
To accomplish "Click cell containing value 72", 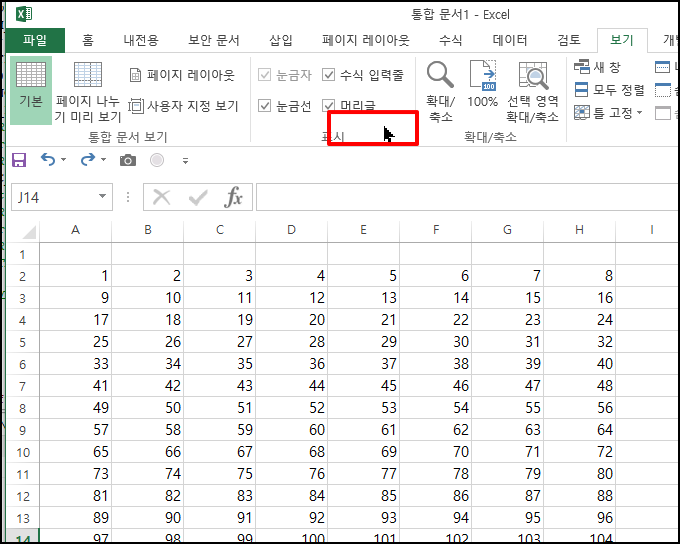I will (579, 452).
